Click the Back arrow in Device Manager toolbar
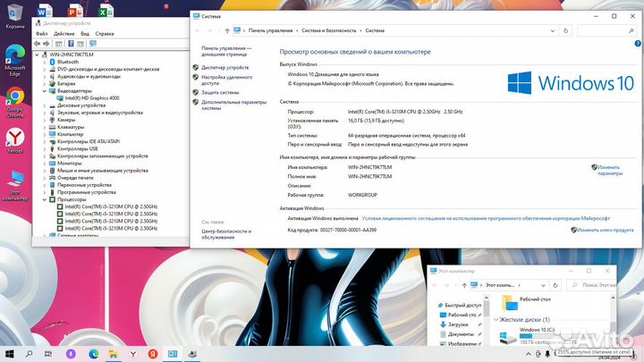 pyautogui.click(x=38, y=44)
